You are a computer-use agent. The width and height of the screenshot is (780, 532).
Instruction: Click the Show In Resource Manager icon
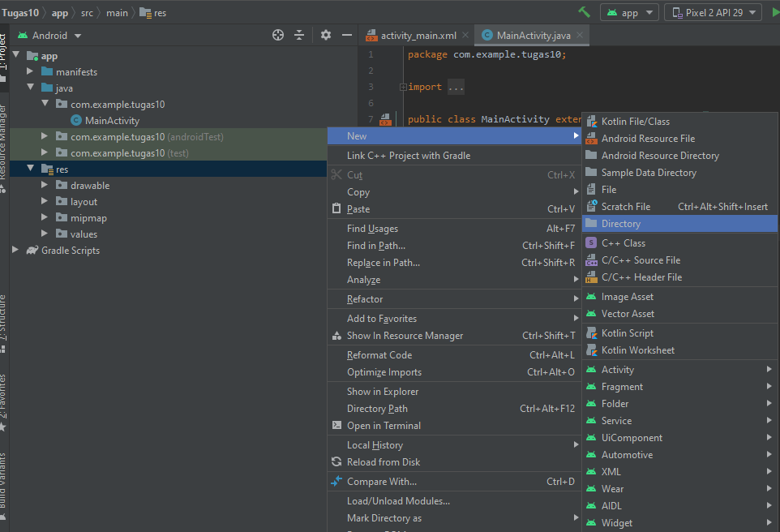pyautogui.click(x=336, y=336)
